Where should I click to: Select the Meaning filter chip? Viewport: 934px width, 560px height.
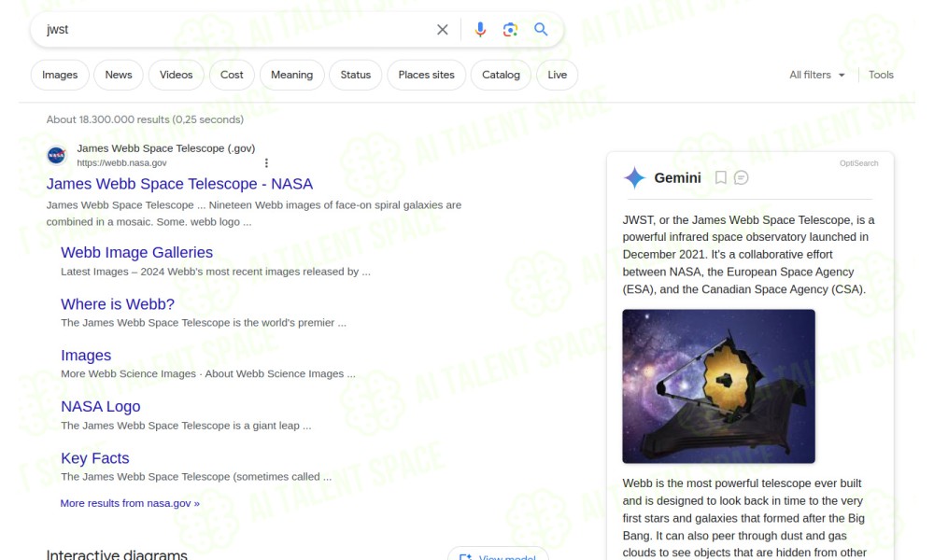(x=291, y=75)
